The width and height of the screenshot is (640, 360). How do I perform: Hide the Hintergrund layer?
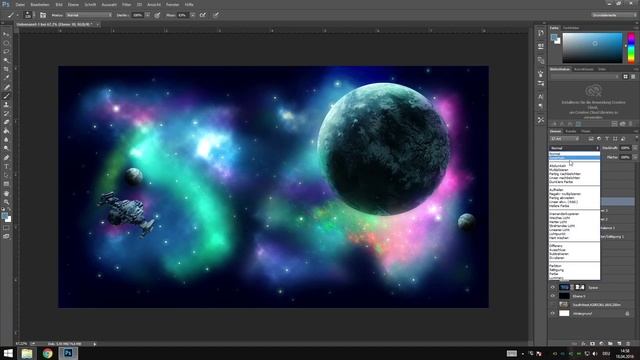(553, 313)
